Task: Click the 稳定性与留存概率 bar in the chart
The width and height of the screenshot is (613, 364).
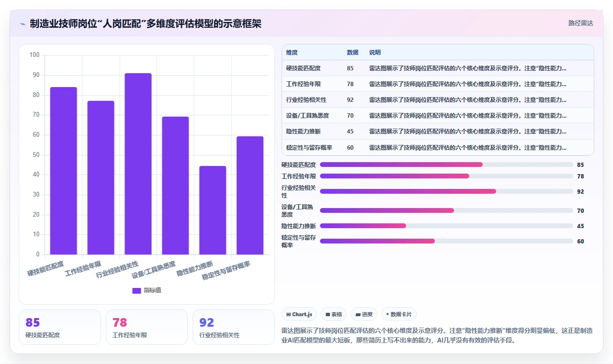Action: click(x=250, y=195)
